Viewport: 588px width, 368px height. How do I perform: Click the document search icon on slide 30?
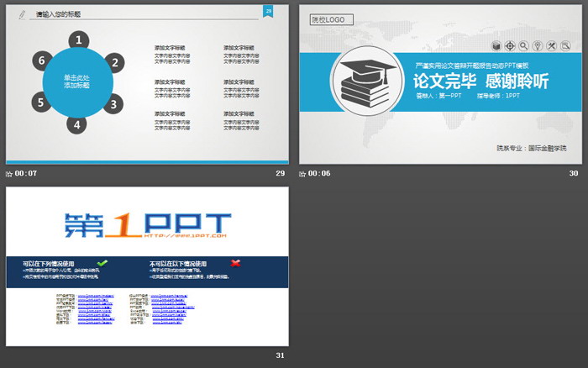click(565, 46)
